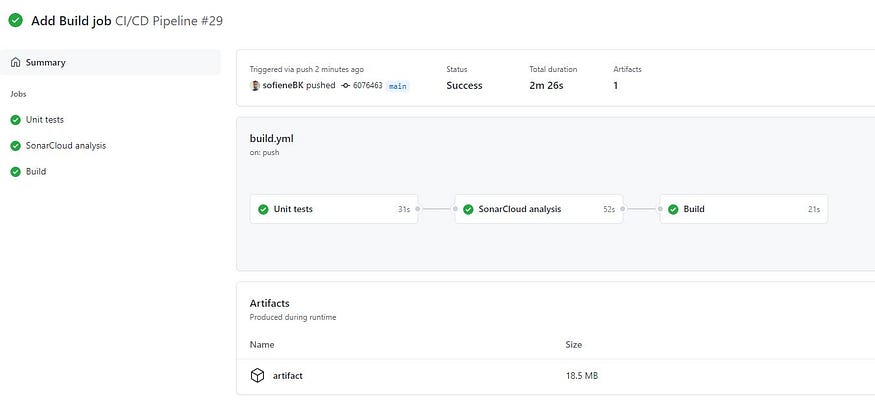Select Unit tests job in sidebar
This screenshot has width=875, height=419.
point(45,120)
